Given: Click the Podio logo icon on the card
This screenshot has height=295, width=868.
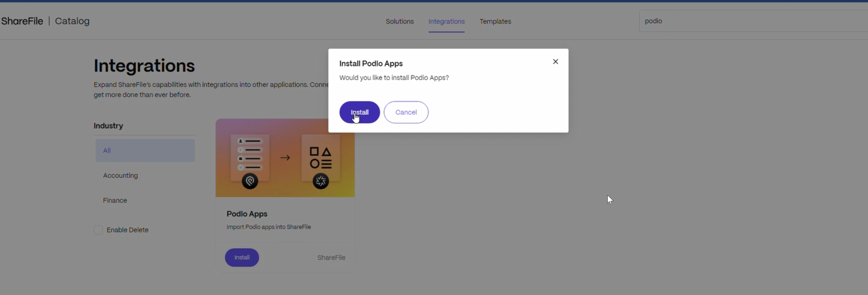Looking at the screenshot, I should coord(250,181).
